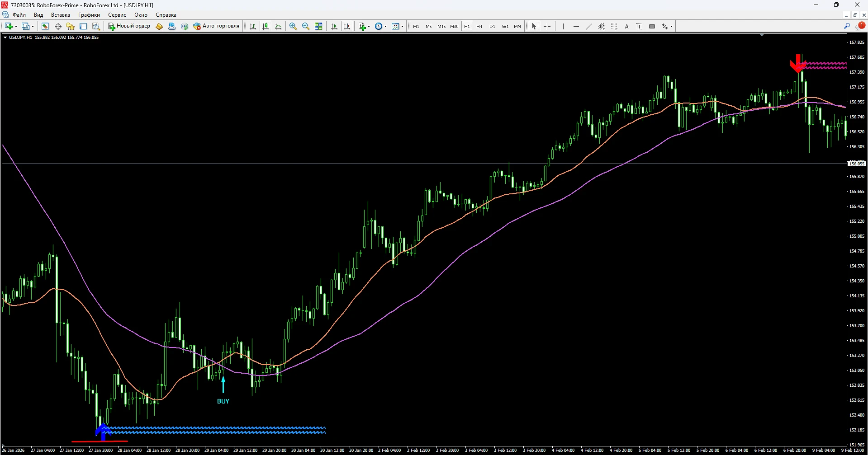Select the Crosshair cursor tool
This screenshot has height=455, width=868.
(x=547, y=26)
